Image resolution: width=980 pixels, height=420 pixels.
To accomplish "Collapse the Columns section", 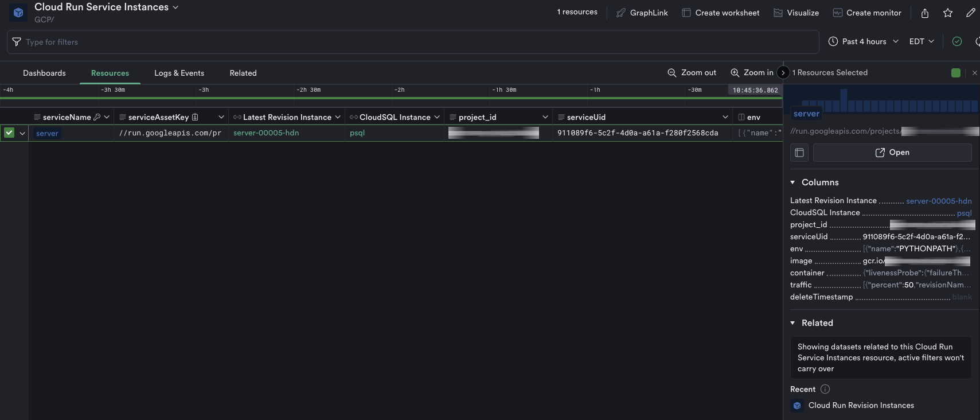I will (x=792, y=182).
